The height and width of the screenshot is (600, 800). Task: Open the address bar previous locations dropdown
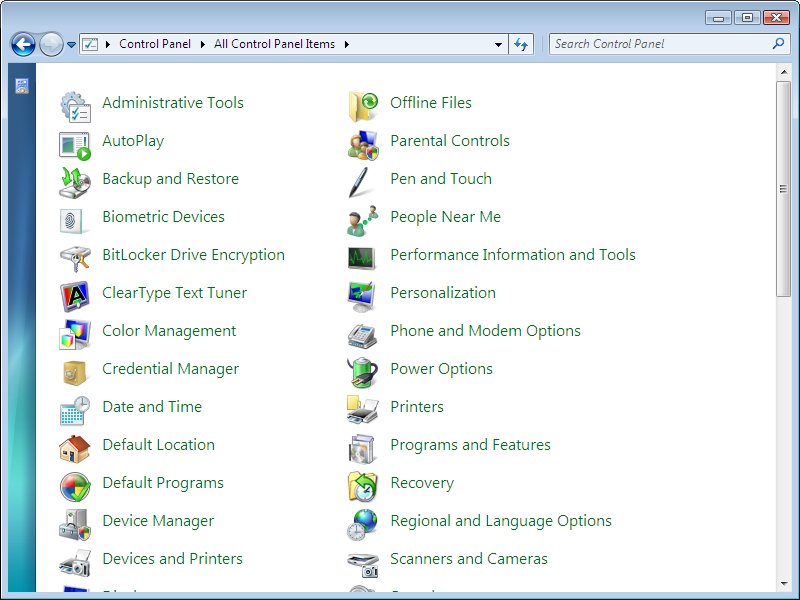[x=498, y=44]
